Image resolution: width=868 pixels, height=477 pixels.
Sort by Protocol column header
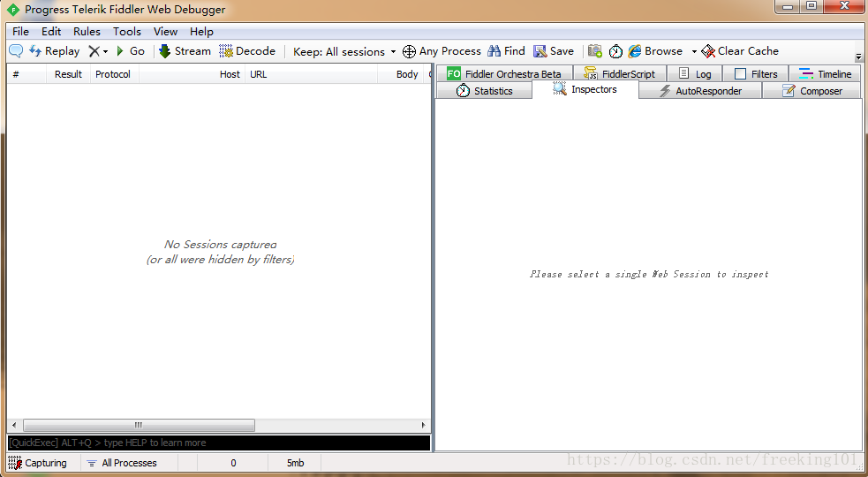115,74
